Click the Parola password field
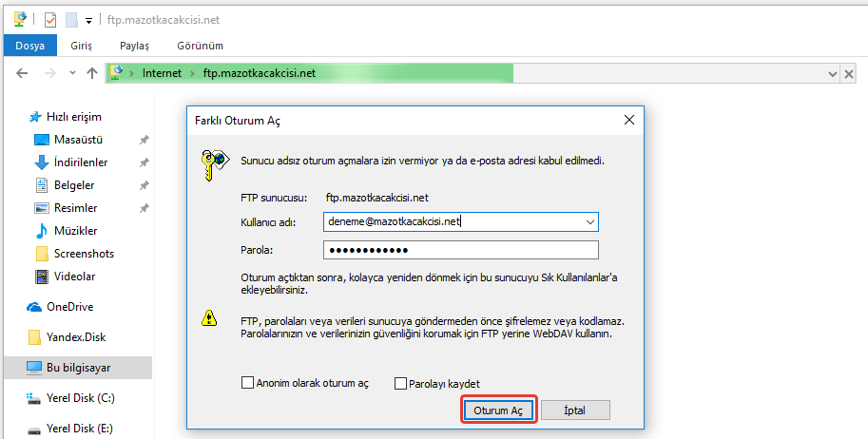This screenshot has width=868, height=439. click(x=461, y=250)
